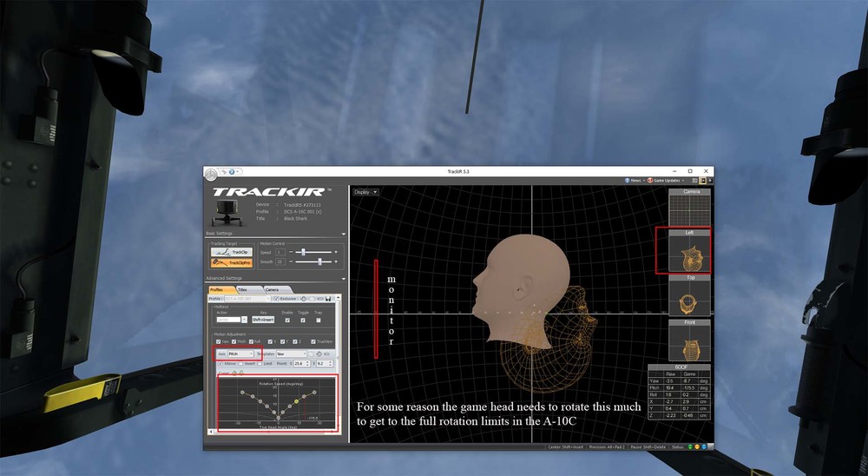Increase Smooth with the plus button
868x476 pixels.
click(x=336, y=261)
